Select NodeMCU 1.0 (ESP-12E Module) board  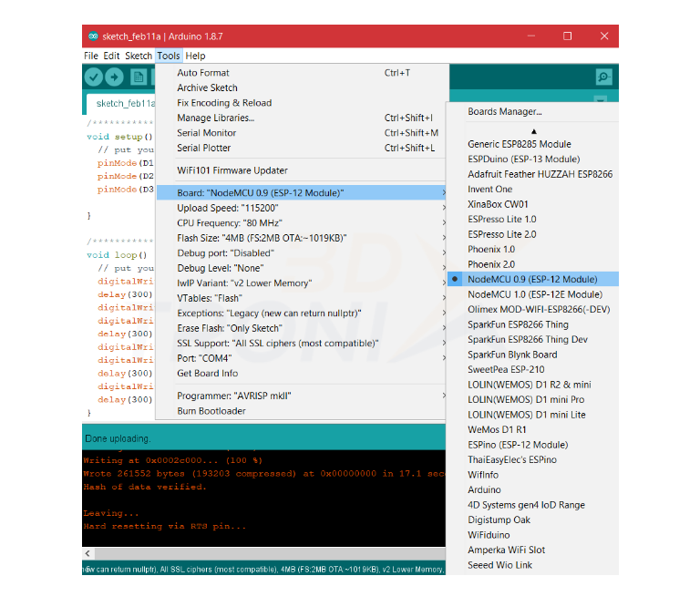tap(534, 294)
